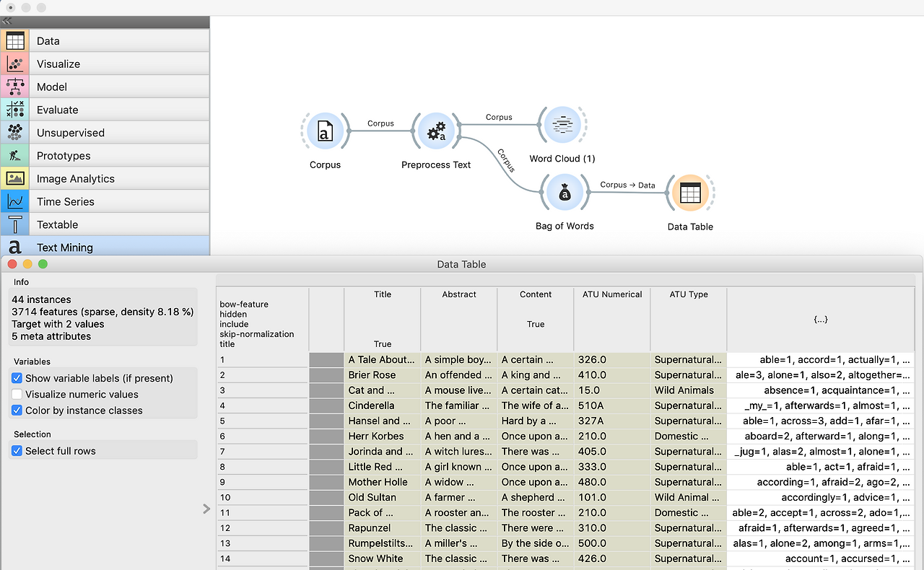Screen dimensions: 924x570
Task: Click the 15.0 ATU Numerical cell
Action: click(x=612, y=390)
